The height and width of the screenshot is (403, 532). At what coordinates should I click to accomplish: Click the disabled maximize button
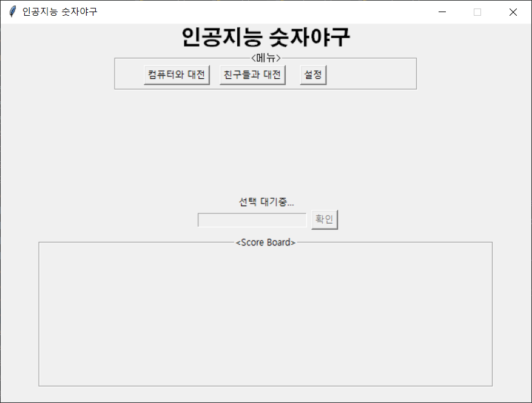[x=477, y=12]
